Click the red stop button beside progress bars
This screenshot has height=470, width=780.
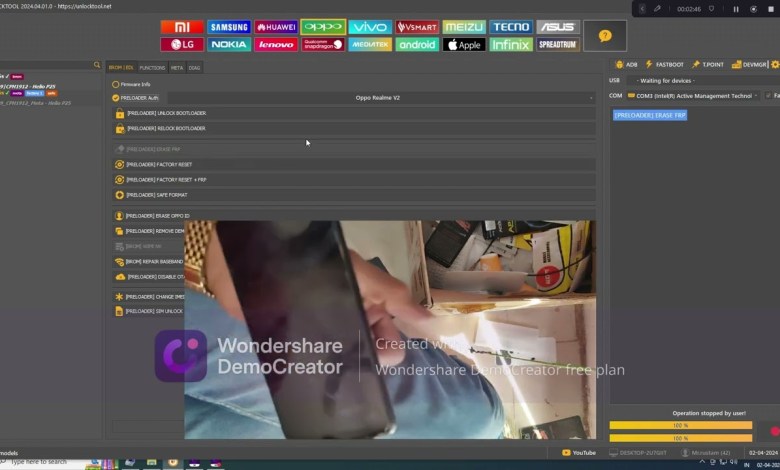tap(775, 432)
